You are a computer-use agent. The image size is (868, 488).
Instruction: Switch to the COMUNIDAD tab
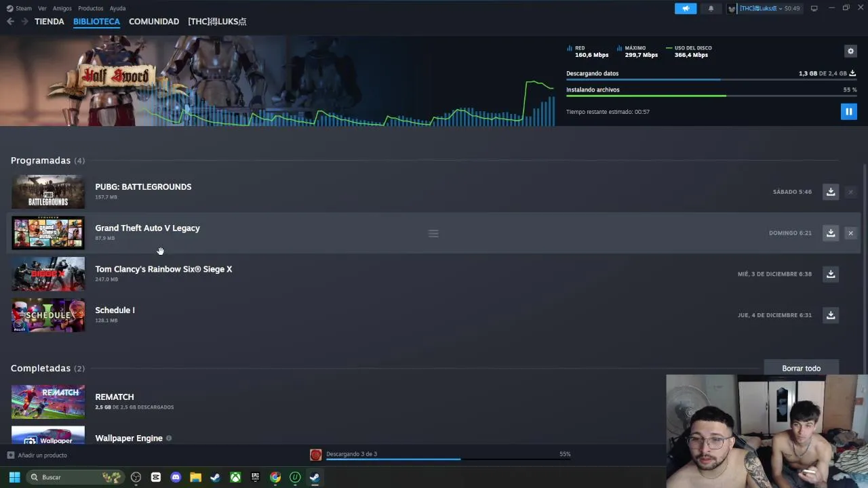(x=154, y=22)
